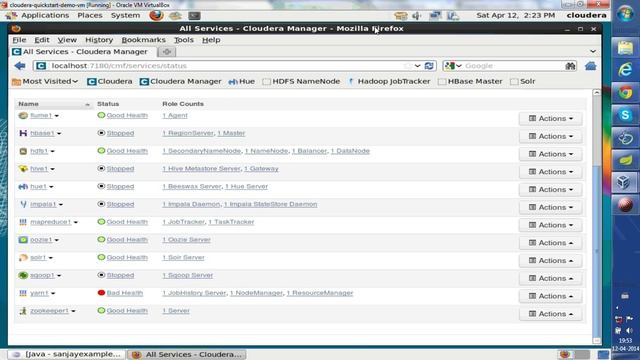This screenshot has width=640, height=360.
Task: Click the Firefox back arrow
Action: point(20,66)
